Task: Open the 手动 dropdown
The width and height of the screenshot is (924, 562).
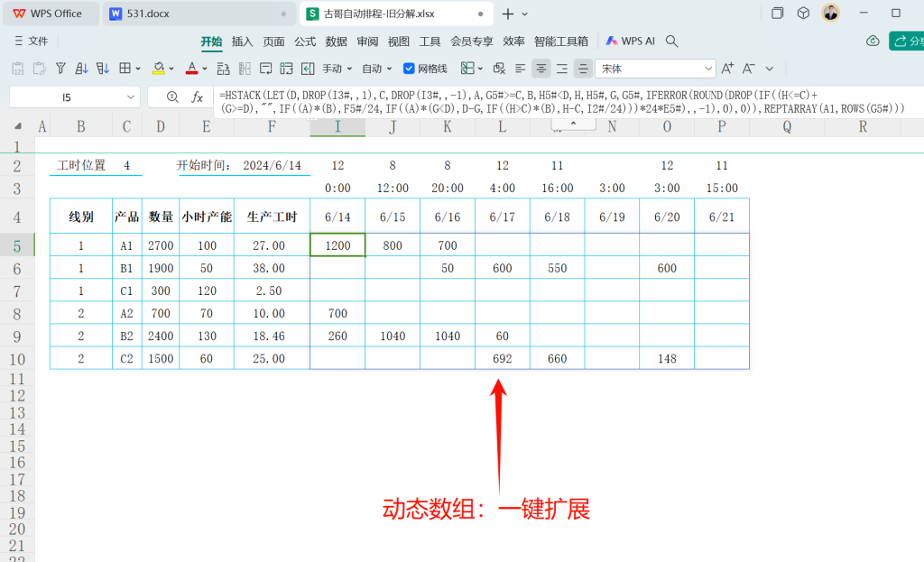Action: click(x=337, y=69)
